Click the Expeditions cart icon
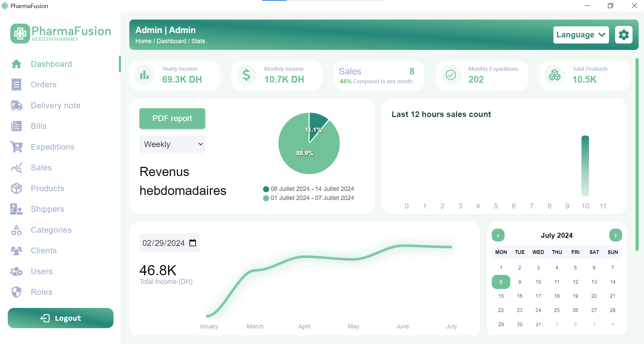 16,147
